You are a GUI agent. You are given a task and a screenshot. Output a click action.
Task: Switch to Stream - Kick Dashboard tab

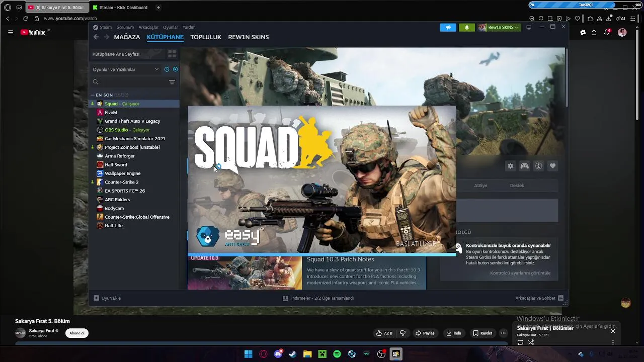[x=121, y=8]
